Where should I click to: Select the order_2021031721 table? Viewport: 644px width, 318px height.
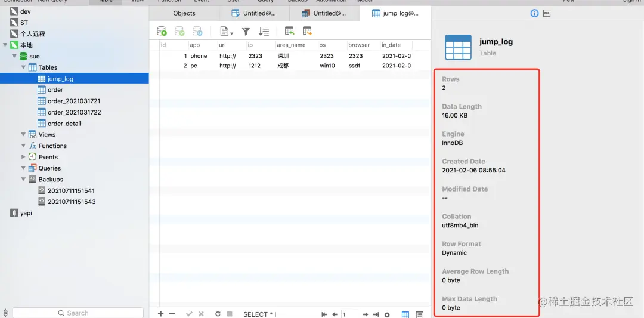[x=74, y=101]
